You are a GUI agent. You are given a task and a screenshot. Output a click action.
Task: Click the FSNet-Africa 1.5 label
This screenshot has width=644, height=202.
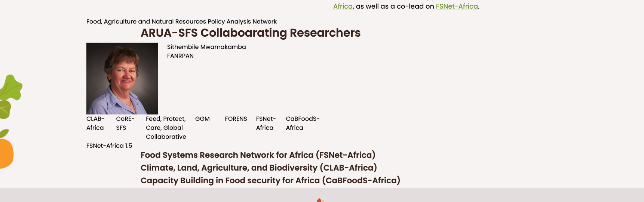[109, 146]
